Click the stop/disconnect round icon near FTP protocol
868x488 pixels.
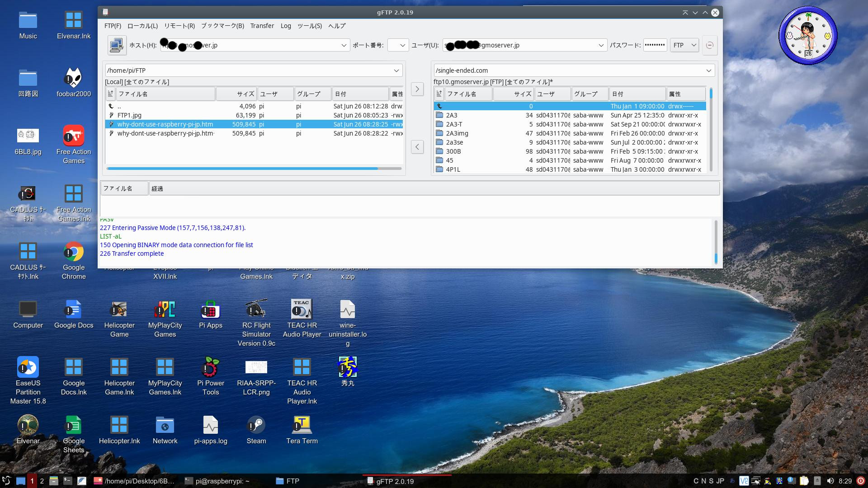point(710,45)
